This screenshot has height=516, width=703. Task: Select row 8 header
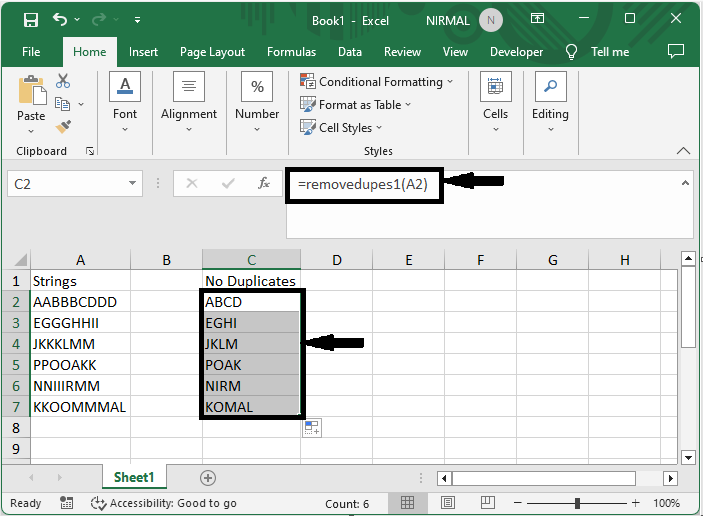(x=16, y=428)
